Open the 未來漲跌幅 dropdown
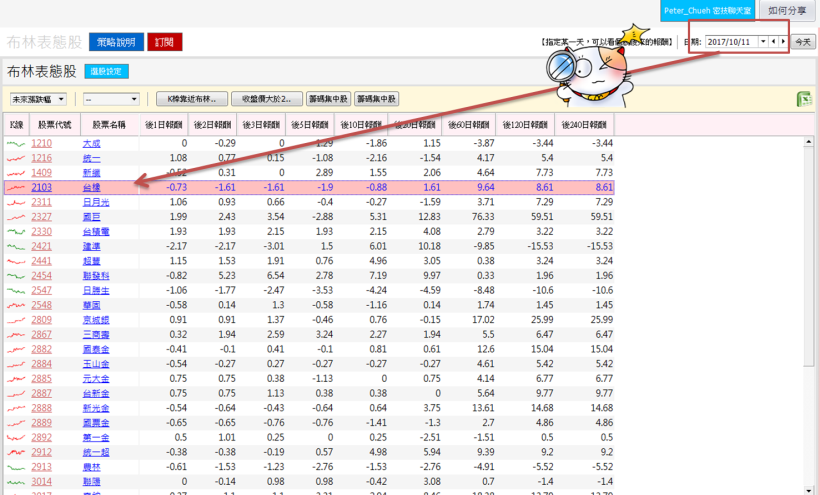The height and width of the screenshot is (495, 820). click(38, 99)
